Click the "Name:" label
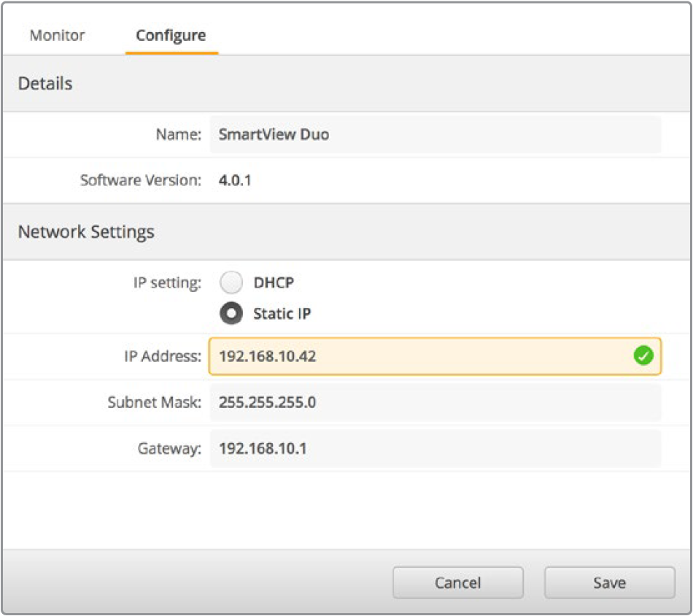The height and width of the screenshot is (616, 693). click(x=178, y=134)
